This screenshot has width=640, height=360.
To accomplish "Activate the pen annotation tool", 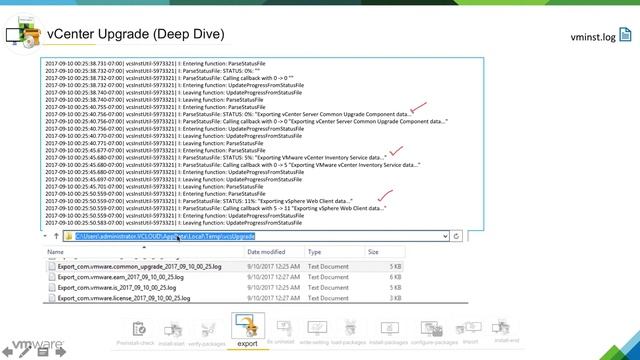I will tap(24, 351).
